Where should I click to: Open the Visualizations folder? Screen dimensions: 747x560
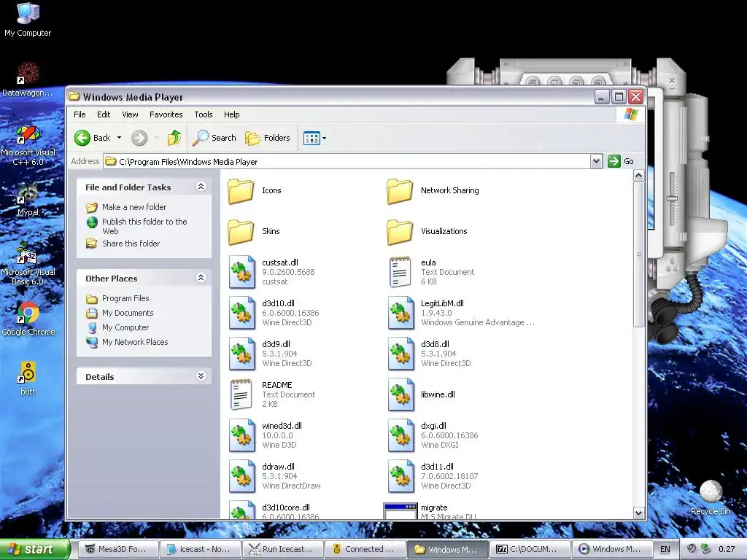coord(400,231)
